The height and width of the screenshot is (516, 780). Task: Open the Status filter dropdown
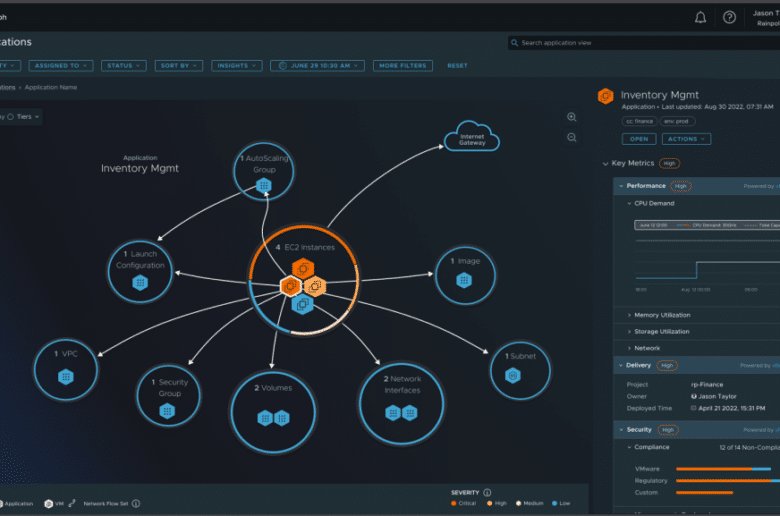[123, 66]
